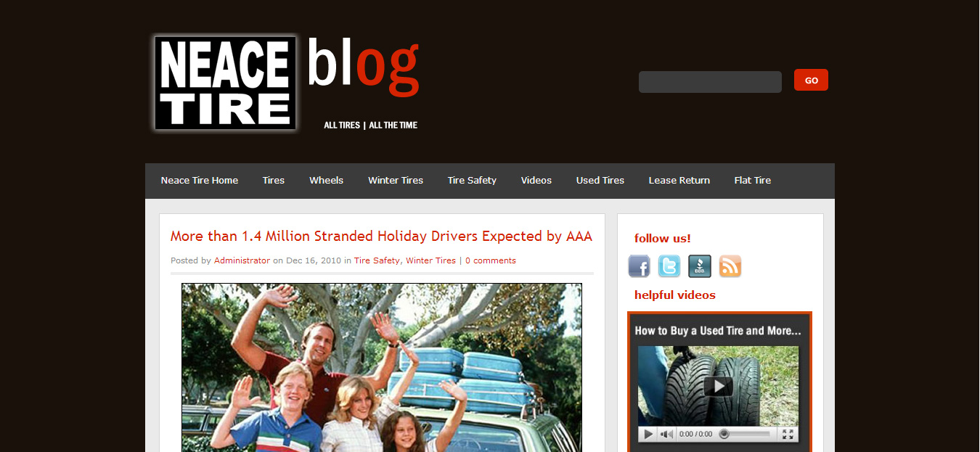The width and height of the screenshot is (980, 452).
Task: Click the blog search input field
Action: coord(710,82)
